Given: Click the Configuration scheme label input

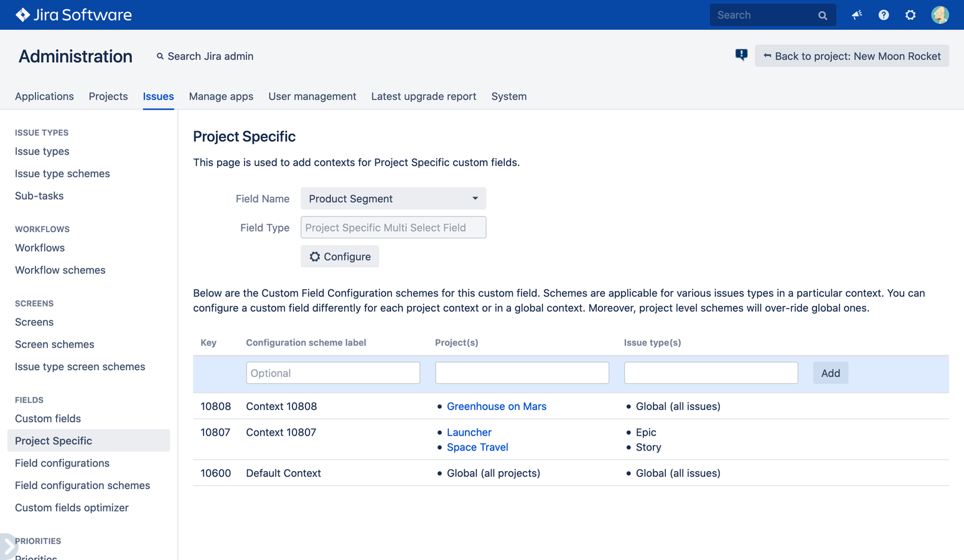Looking at the screenshot, I should point(333,373).
